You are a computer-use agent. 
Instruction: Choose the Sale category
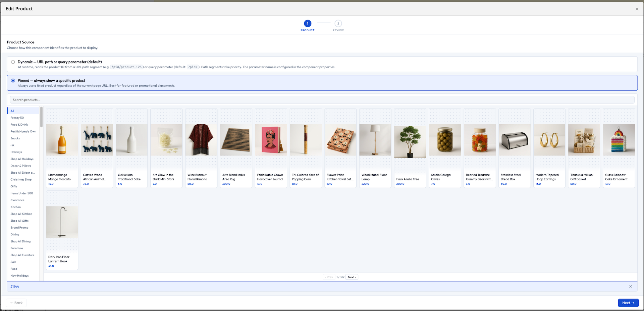[23, 262]
